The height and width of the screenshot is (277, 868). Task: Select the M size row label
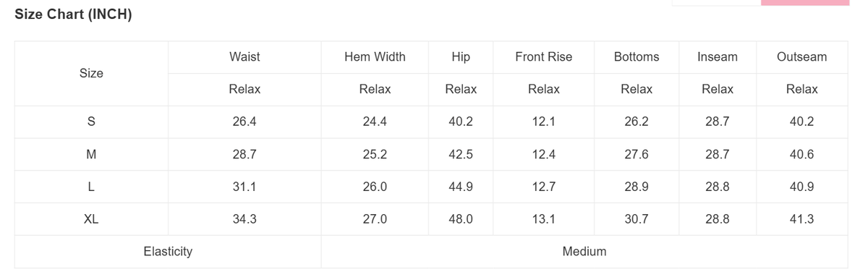(x=91, y=154)
